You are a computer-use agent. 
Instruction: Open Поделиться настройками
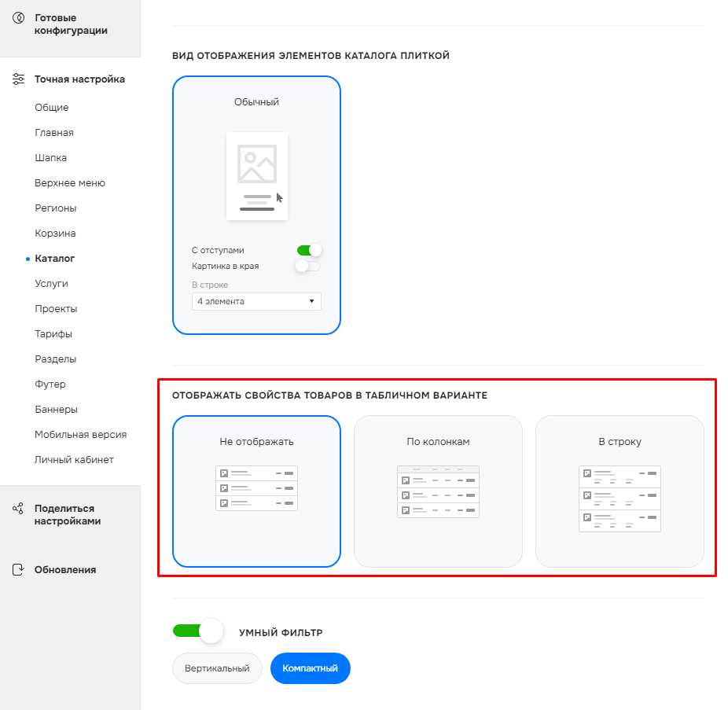click(x=68, y=515)
